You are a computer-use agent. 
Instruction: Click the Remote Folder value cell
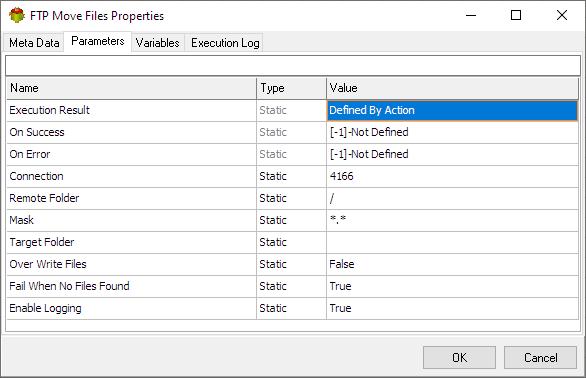[x=452, y=199]
